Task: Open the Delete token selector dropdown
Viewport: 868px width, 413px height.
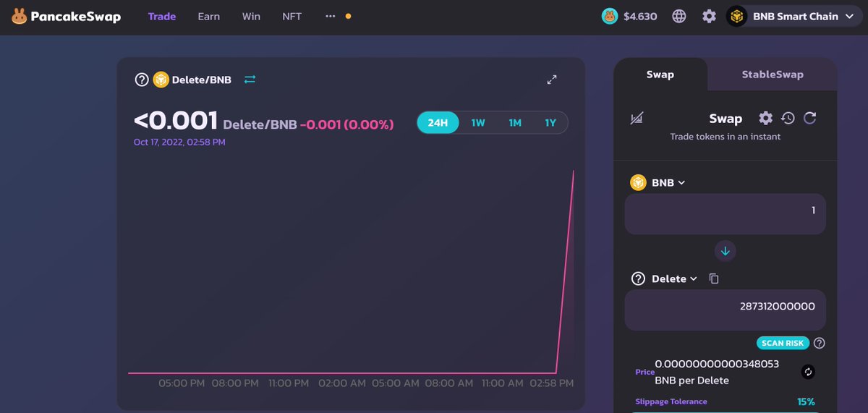Action: click(664, 278)
